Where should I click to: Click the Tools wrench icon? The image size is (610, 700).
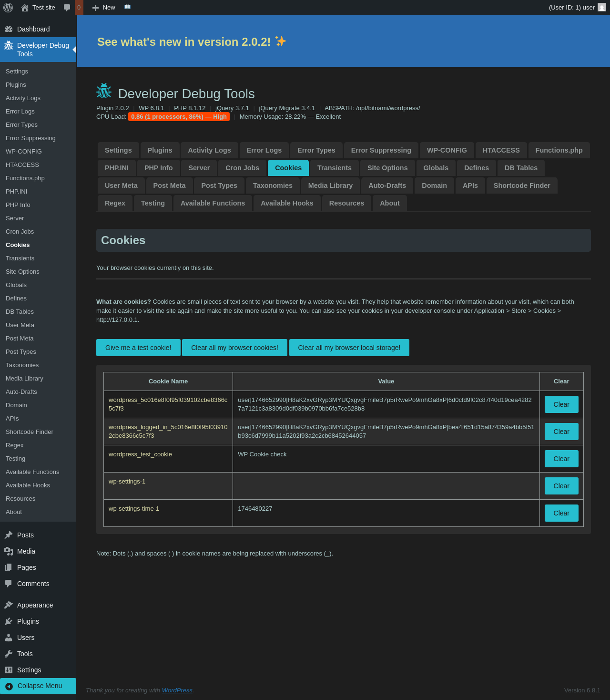coord(9,654)
